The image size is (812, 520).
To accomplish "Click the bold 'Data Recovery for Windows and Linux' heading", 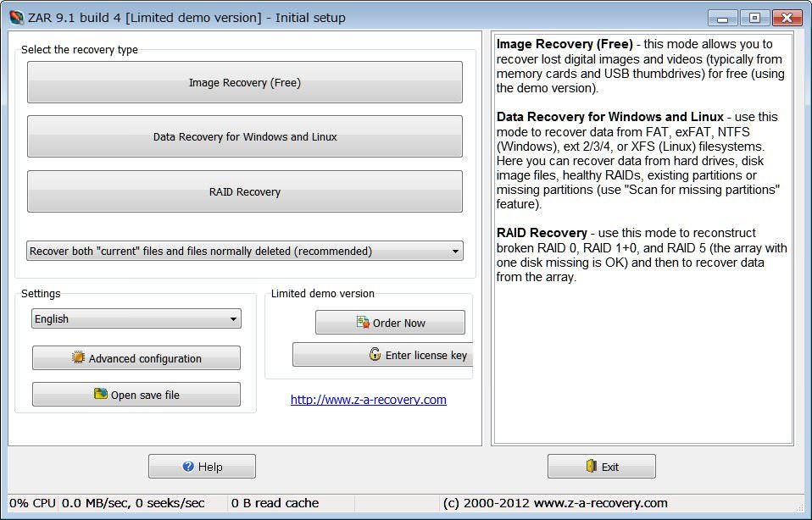I will click(x=610, y=117).
